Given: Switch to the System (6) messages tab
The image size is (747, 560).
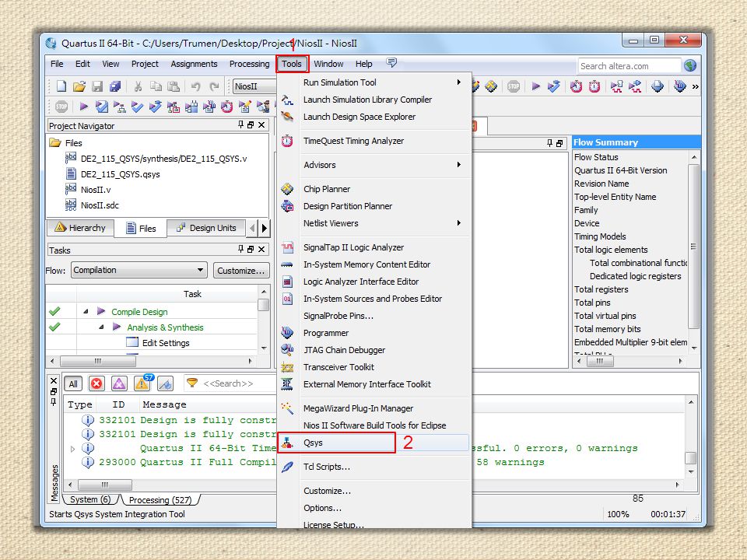Looking at the screenshot, I should [x=90, y=499].
